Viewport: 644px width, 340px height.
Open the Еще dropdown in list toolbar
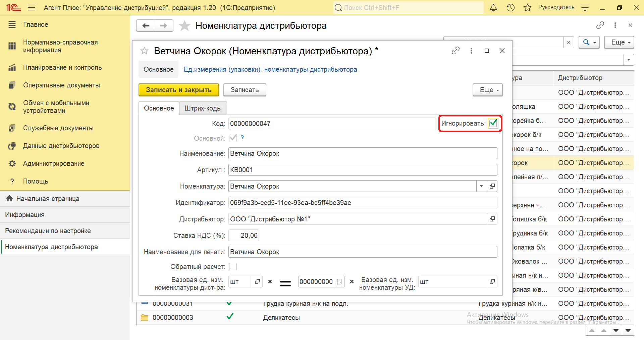[x=619, y=43]
